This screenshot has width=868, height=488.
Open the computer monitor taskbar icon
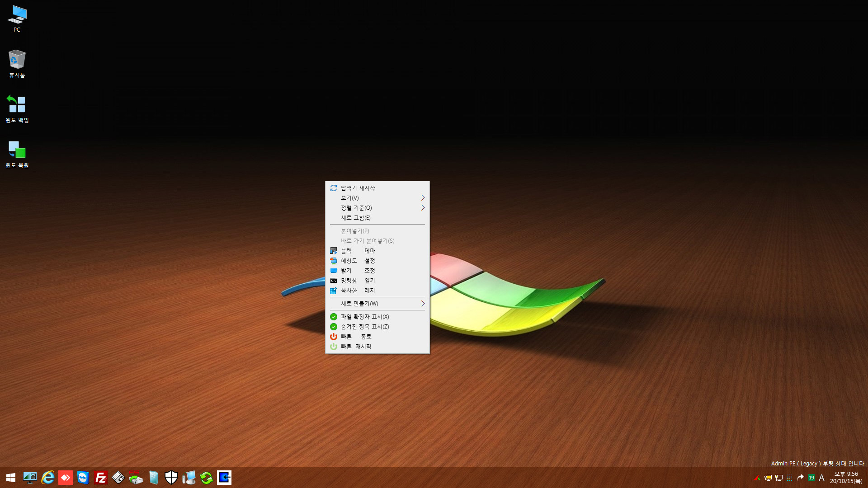pyautogui.click(x=189, y=478)
